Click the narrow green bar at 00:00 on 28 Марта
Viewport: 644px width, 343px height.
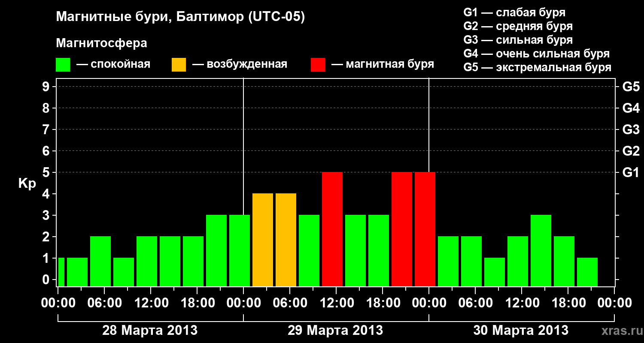(61, 272)
